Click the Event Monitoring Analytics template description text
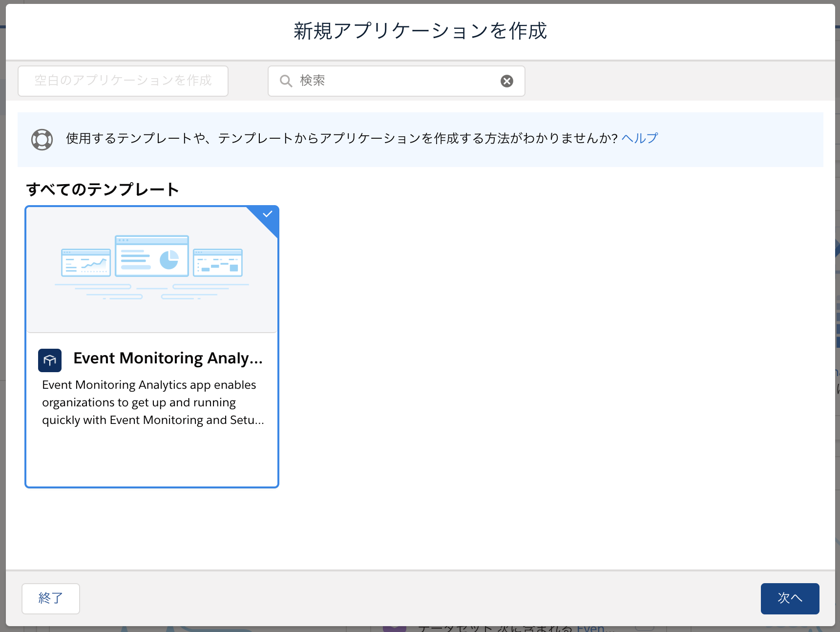The height and width of the screenshot is (632, 840). tap(153, 402)
